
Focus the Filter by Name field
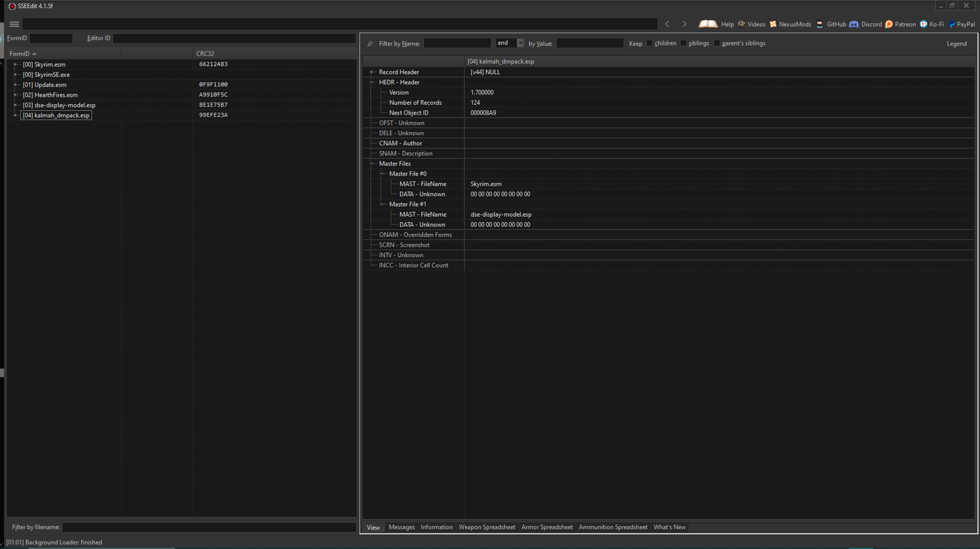click(x=457, y=43)
